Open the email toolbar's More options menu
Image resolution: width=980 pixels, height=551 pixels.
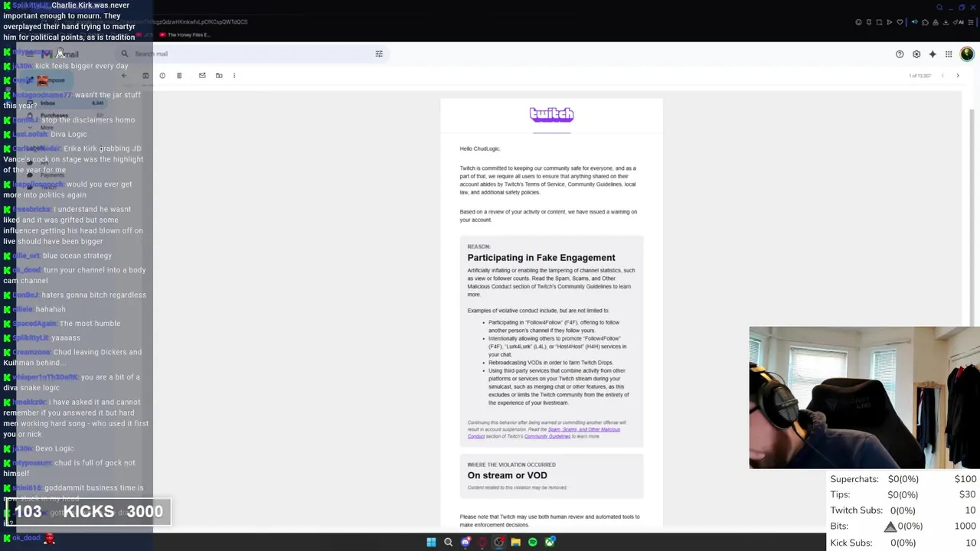tap(234, 76)
